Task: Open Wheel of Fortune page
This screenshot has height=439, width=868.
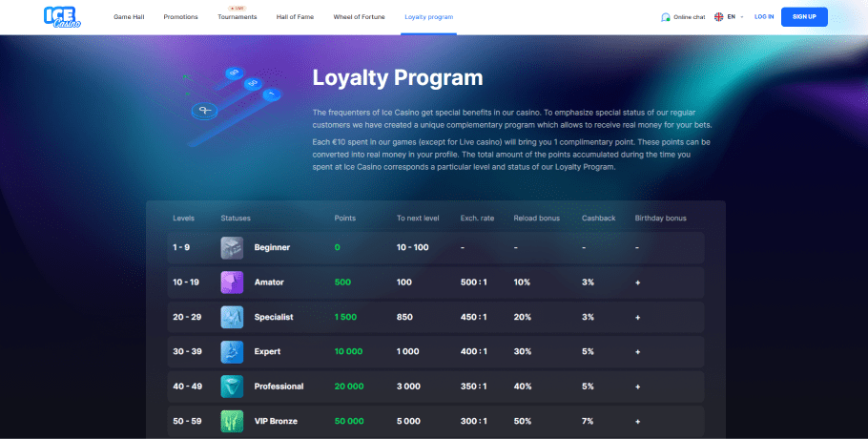Action: (x=362, y=17)
